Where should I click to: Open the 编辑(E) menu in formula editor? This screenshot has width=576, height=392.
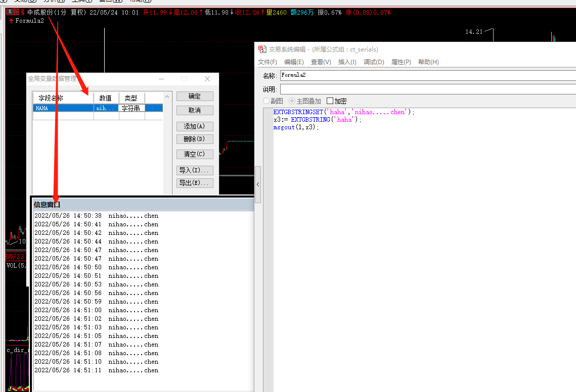pyautogui.click(x=294, y=62)
